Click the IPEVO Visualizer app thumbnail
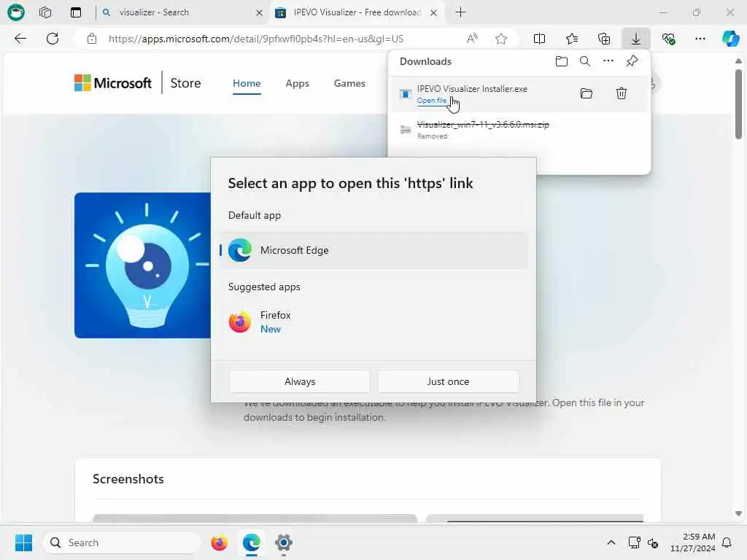Screen dimensions: 747x560 point(142,265)
